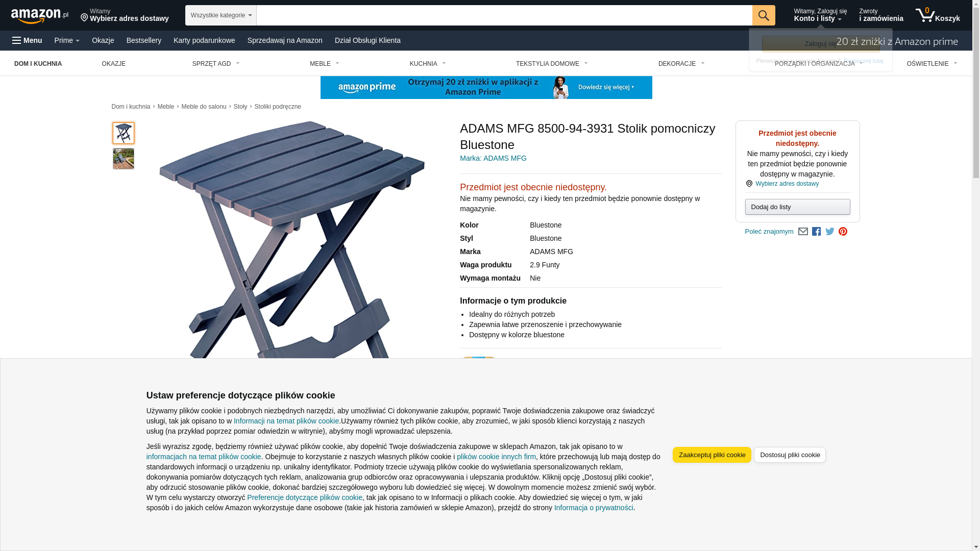Go to Amazon.pl home logo
980x551 pixels.
click(40, 15)
